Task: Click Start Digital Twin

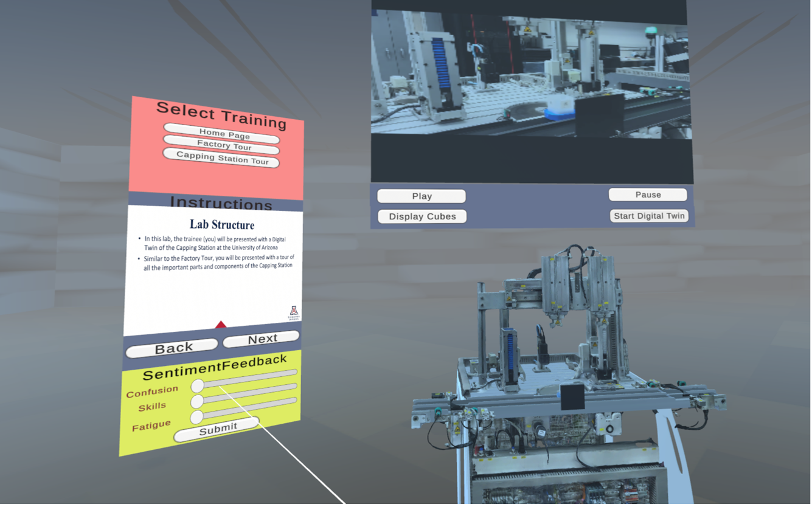Action: tap(649, 216)
